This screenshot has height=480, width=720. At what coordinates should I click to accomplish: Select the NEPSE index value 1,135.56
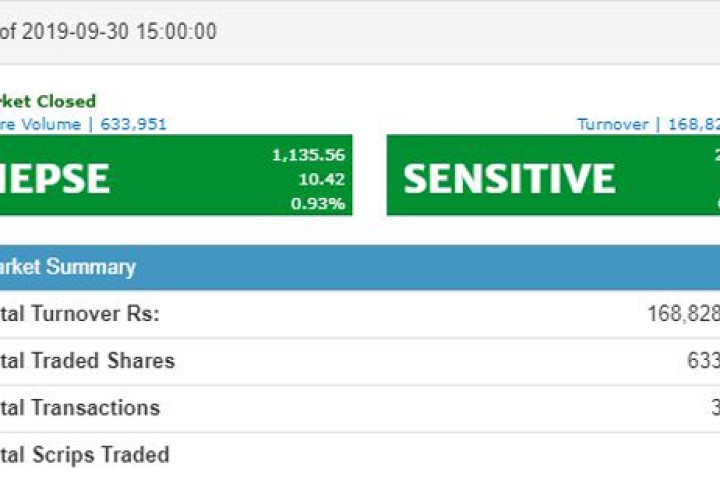click(308, 155)
